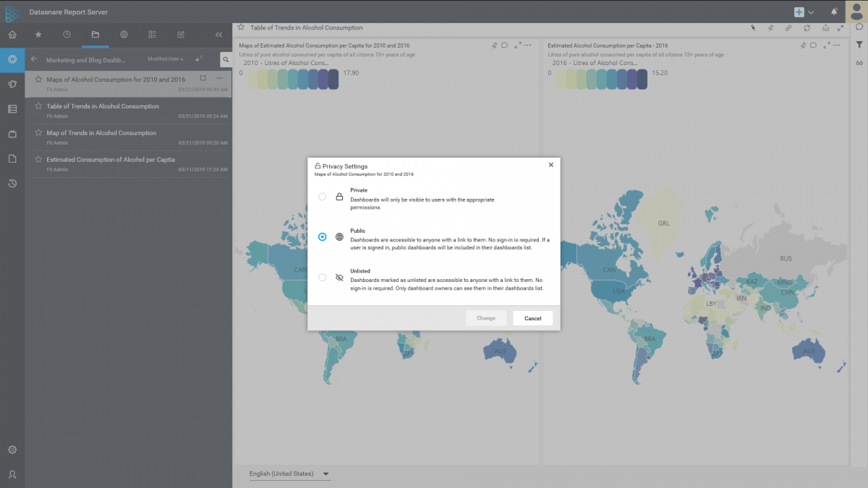Open the English (United States) language dropdown
The width and height of the screenshot is (868, 488).
coord(289,474)
